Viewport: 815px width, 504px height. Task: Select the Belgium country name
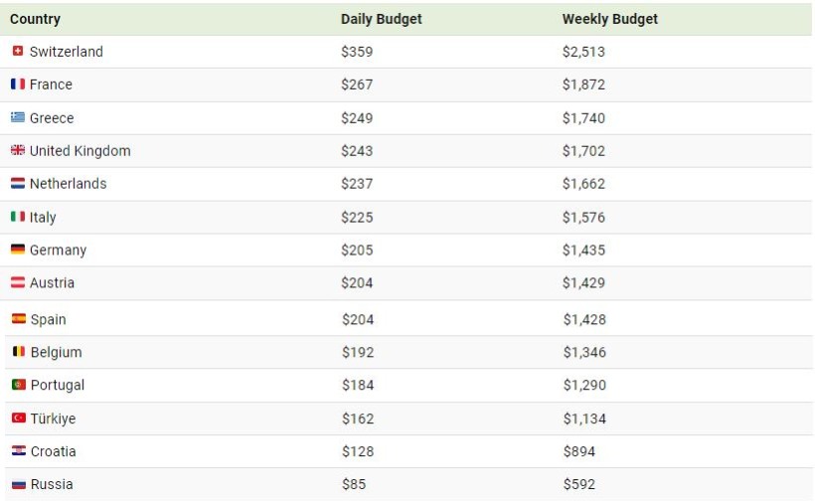point(56,352)
